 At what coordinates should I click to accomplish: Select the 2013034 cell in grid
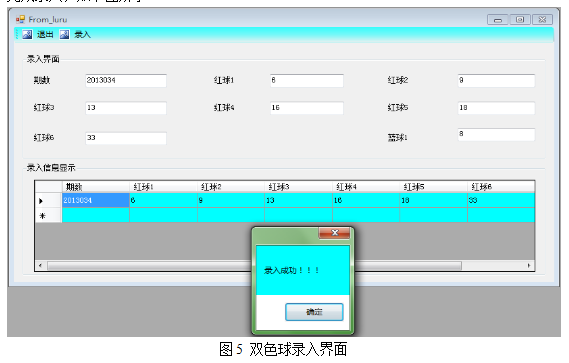pyautogui.click(x=96, y=200)
